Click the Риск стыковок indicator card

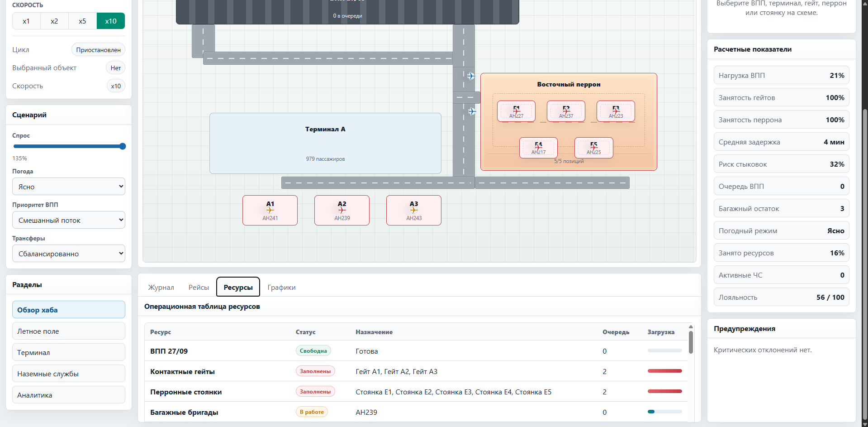(x=781, y=164)
